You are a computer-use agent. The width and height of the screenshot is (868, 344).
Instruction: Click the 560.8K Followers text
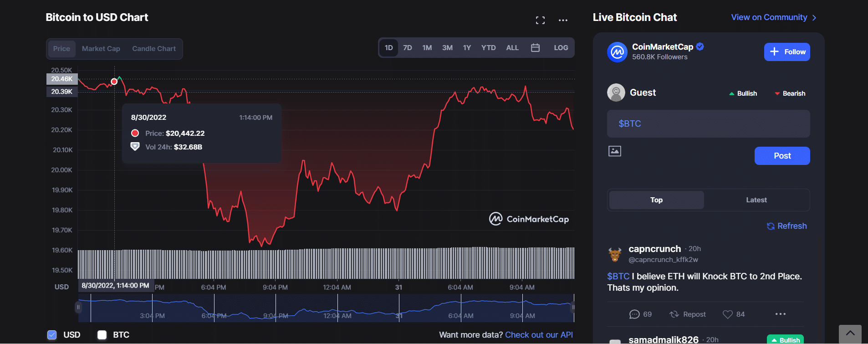point(659,57)
